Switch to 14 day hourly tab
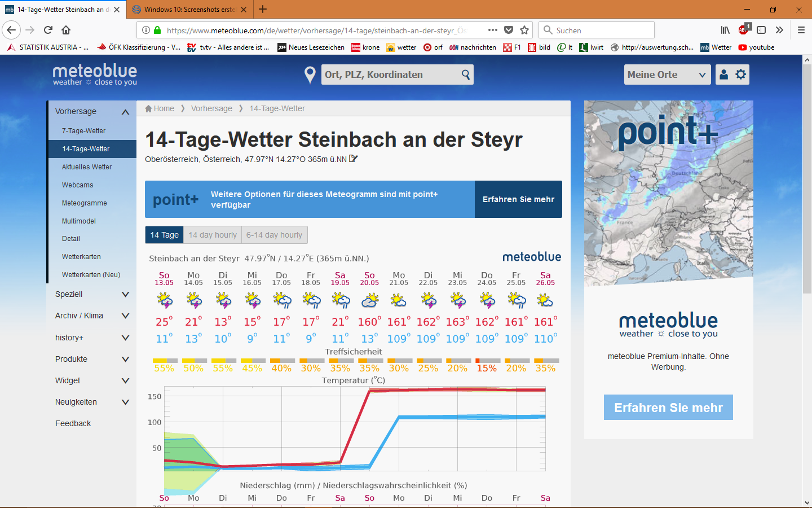 click(x=213, y=235)
